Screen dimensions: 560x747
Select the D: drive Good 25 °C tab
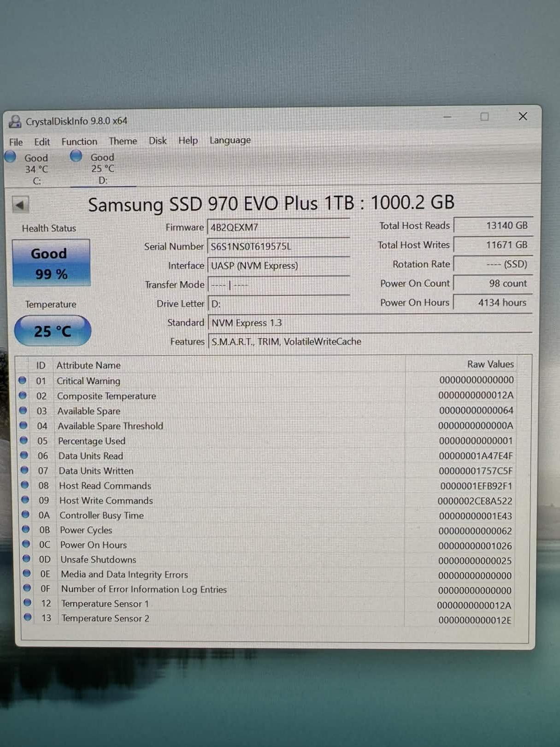pos(102,169)
